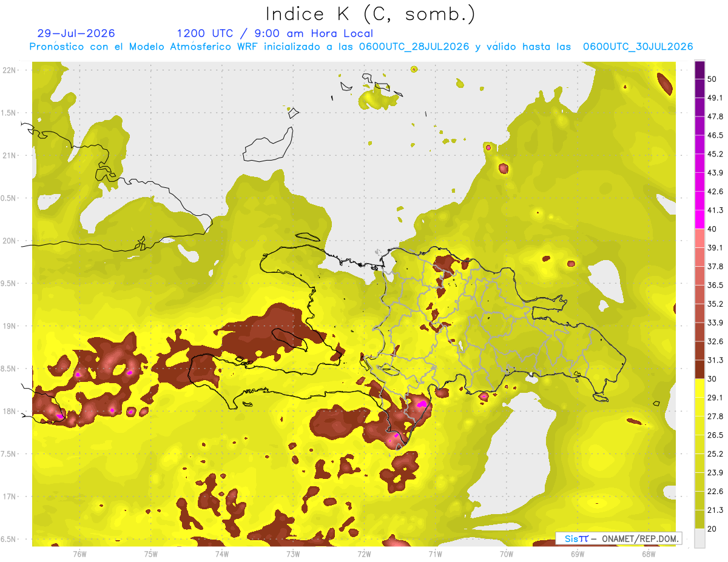Click the longitude label "68W"
This screenshot has width=728, height=562.
pyautogui.click(x=649, y=554)
